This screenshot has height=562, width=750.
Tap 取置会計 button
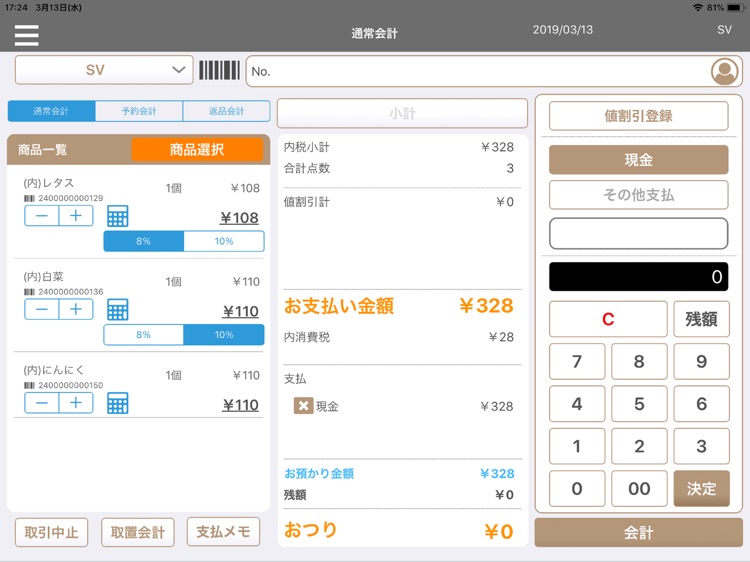pos(138,532)
